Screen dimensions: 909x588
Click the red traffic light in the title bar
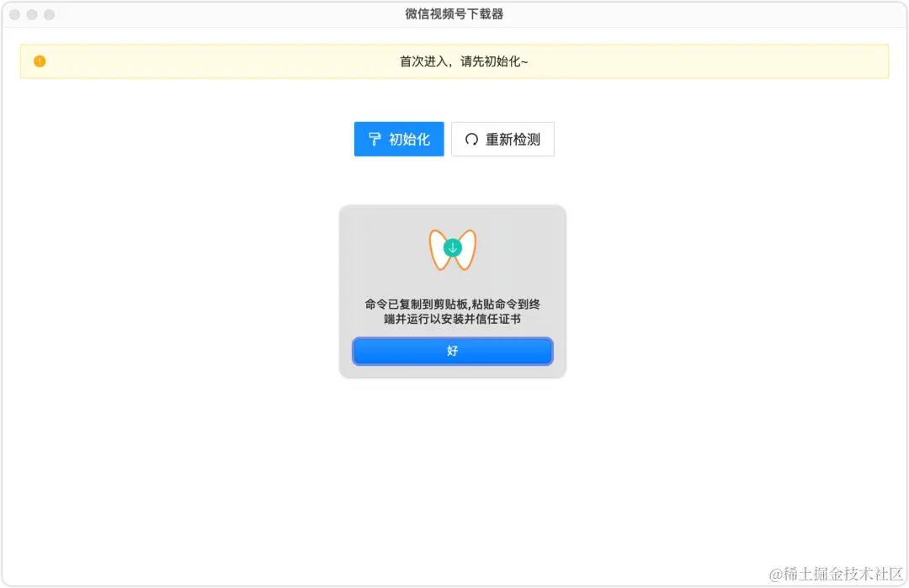click(x=14, y=14)
